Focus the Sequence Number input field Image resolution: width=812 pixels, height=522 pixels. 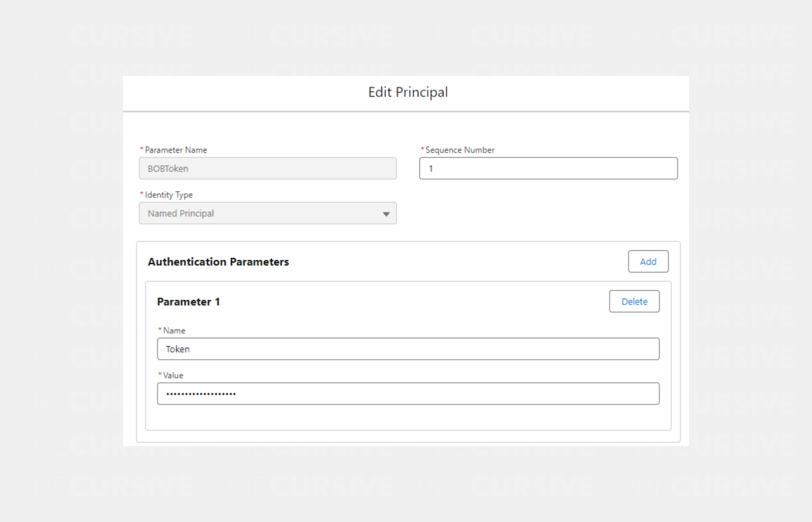(x=548, y=168)
